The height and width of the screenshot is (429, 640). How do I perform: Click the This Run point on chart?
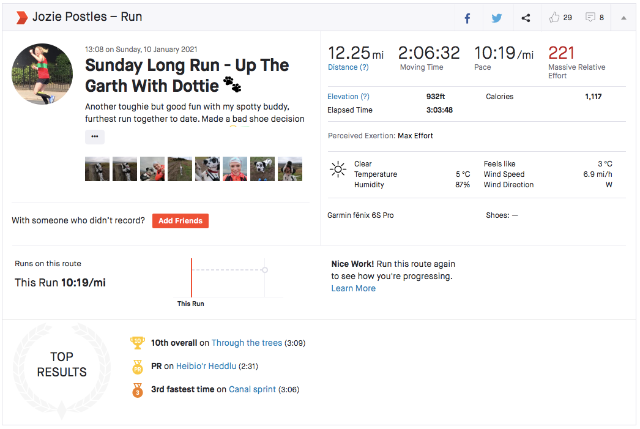point(264,270)
